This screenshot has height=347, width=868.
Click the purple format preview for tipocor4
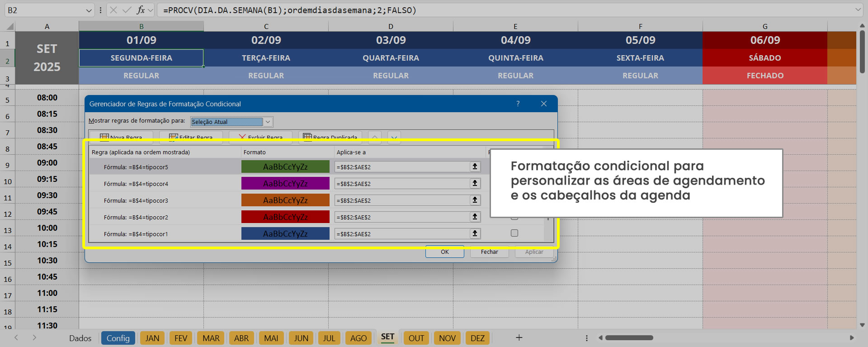[285, 183]
